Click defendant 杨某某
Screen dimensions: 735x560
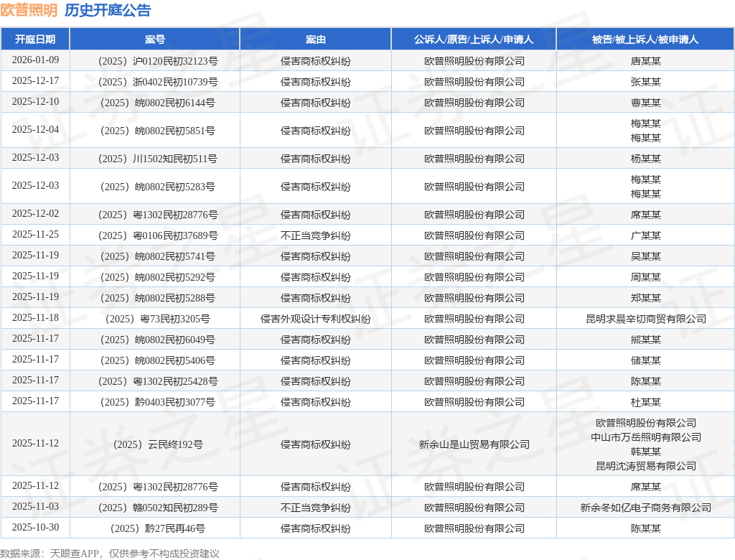pyautogui.click(x=645, y=159)
